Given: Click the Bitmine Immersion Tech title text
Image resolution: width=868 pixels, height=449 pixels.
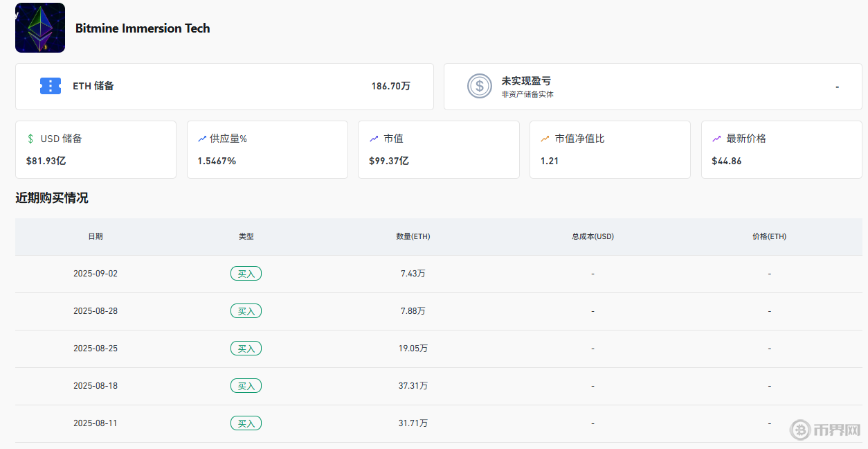Looking at the screenshot, I should click(x=143, y=28).
